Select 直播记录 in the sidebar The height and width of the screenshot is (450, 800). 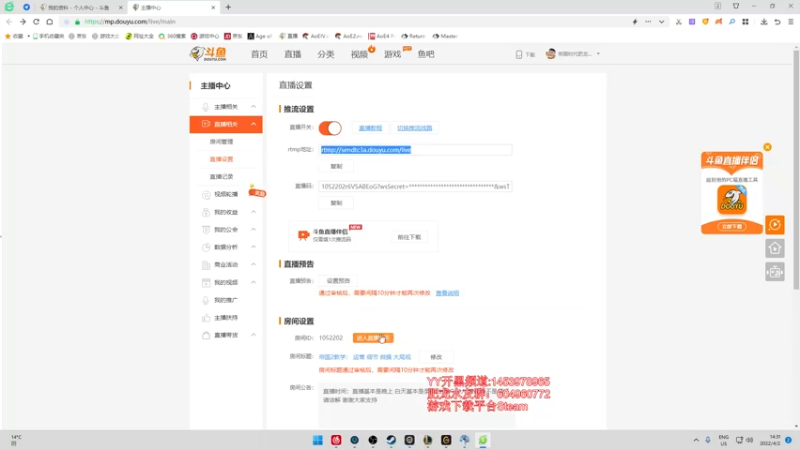coord(221,177)
